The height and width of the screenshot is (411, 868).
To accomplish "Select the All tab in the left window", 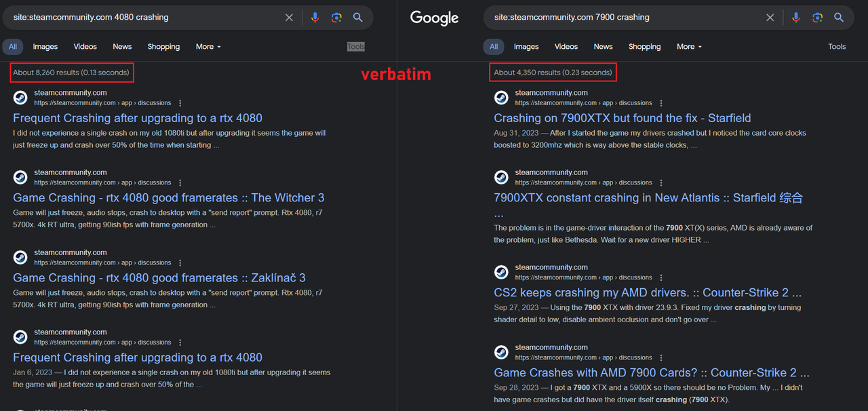I will point(13,47).
